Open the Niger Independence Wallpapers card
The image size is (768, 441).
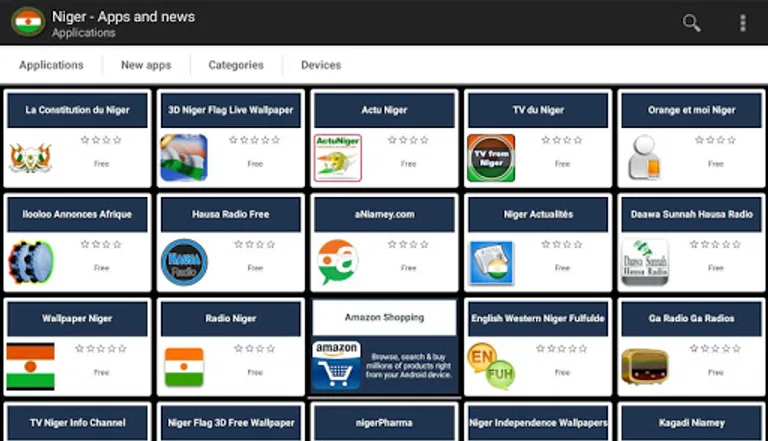point(538,422)
